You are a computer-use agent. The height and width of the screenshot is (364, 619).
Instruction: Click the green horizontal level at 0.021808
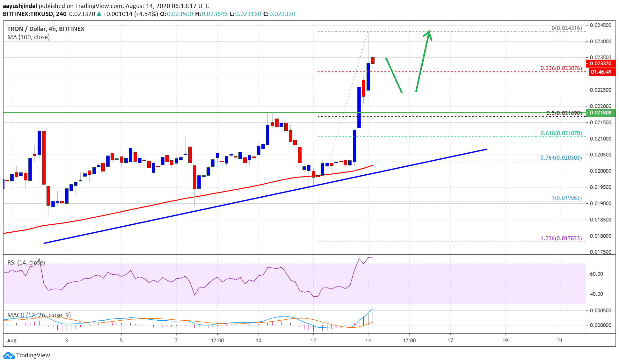159,112
